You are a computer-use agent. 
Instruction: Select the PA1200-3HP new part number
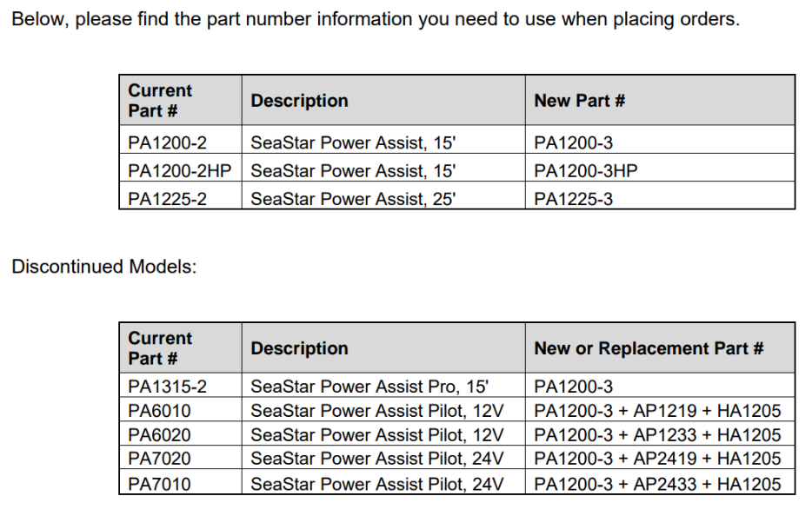(x=585, y=171)
